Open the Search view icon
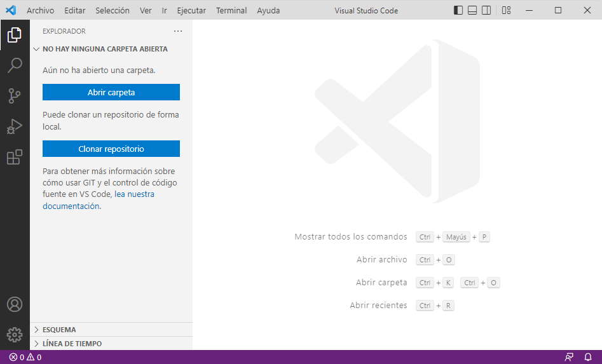 point(15,65)
